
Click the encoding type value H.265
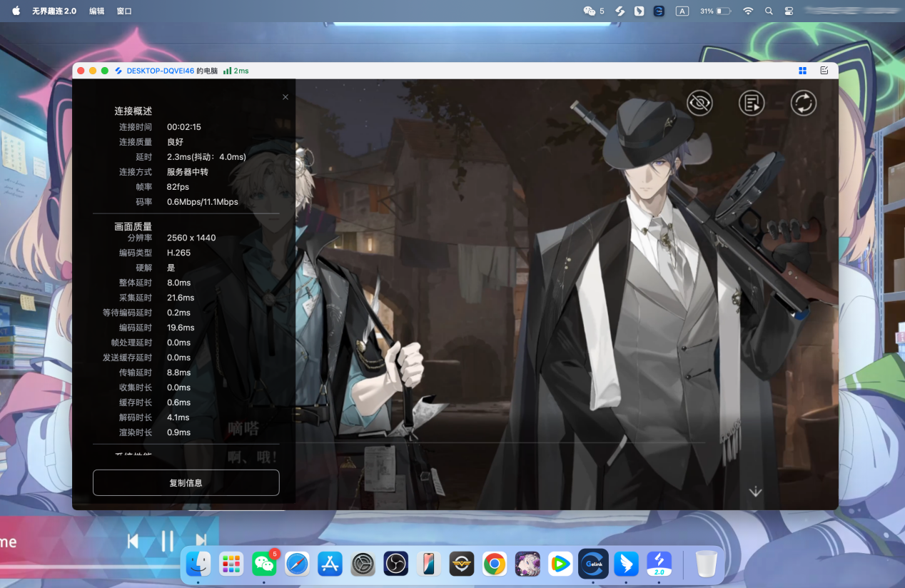[x=178, y=253]
